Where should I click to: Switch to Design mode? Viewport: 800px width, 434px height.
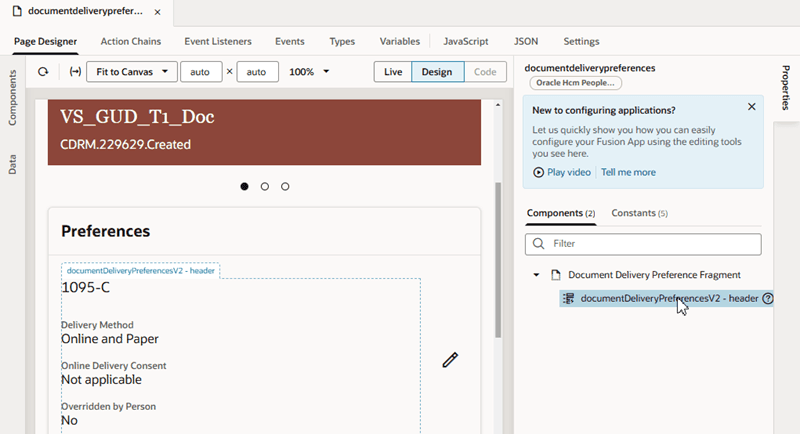437,72
